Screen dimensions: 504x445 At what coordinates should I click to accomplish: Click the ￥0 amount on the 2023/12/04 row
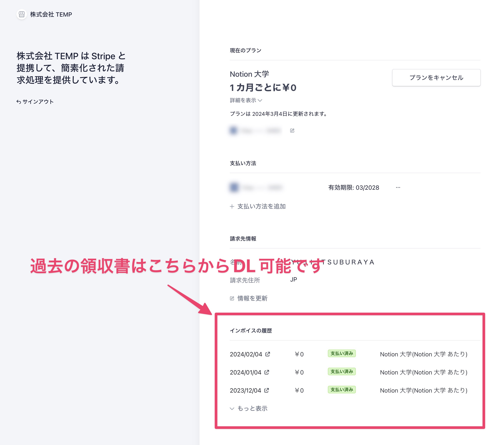point(299,390)
